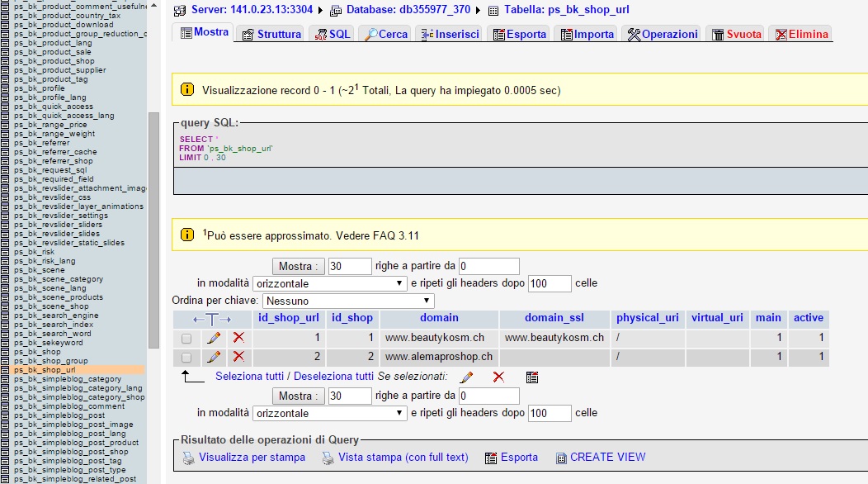Click the pencil edit icon for www.beautykosm.ch row
This screenshot has height=484, width=868.
click(213, 338)
